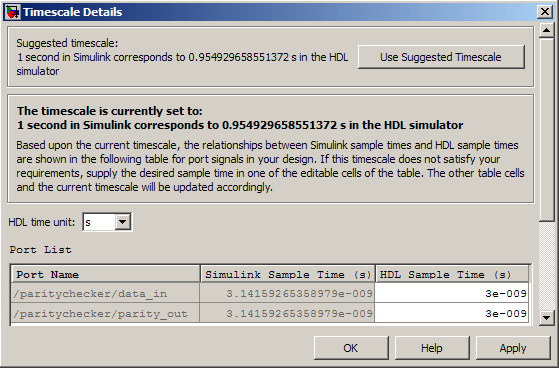
Task: Click the HDL time unit dropdown arrow
Action: point(123,222)
